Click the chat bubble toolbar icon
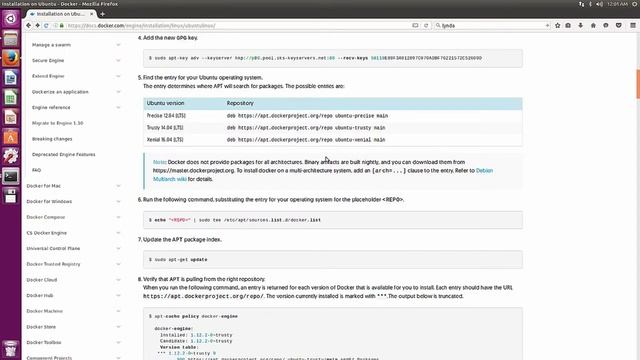Viewport: 640px width, 360px height. click(606, 25)
